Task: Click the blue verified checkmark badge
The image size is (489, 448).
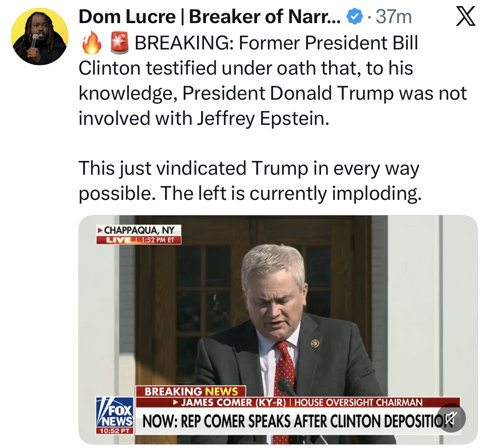Action: click(354, 17)
